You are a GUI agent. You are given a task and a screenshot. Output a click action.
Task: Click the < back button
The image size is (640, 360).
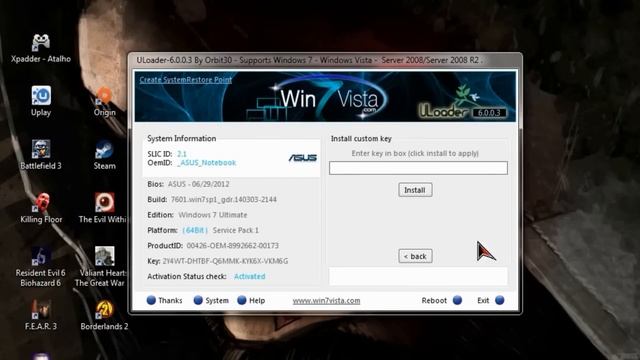point(415,256)
